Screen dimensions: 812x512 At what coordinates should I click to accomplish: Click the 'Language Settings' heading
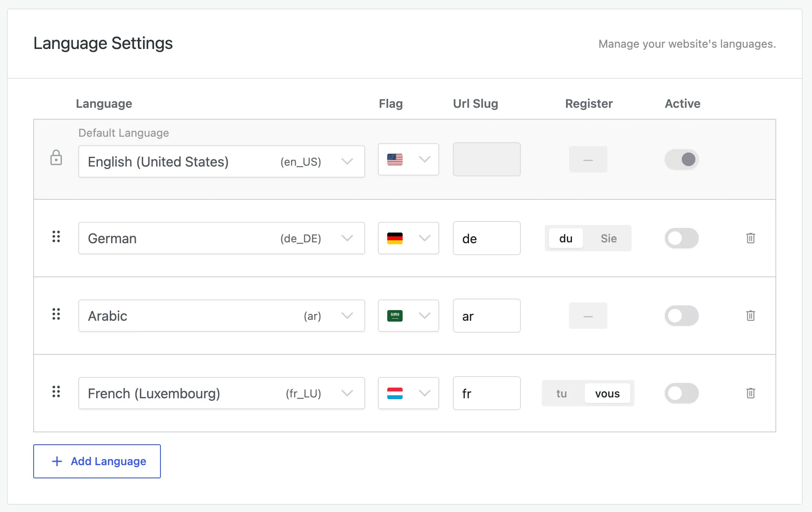tap(103, 43)
